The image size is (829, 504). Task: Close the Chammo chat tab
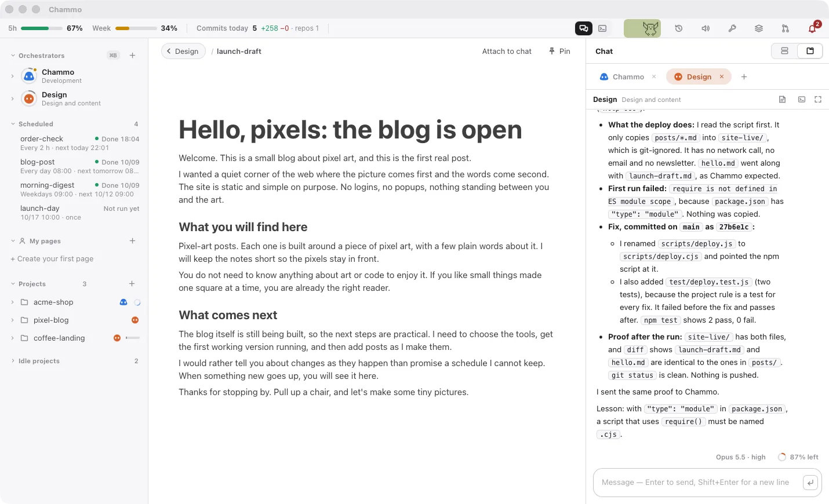(x=654, y=76)
